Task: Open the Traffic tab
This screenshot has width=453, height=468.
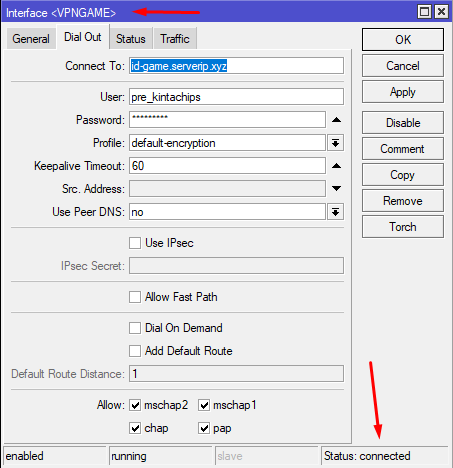Action: 175,39
